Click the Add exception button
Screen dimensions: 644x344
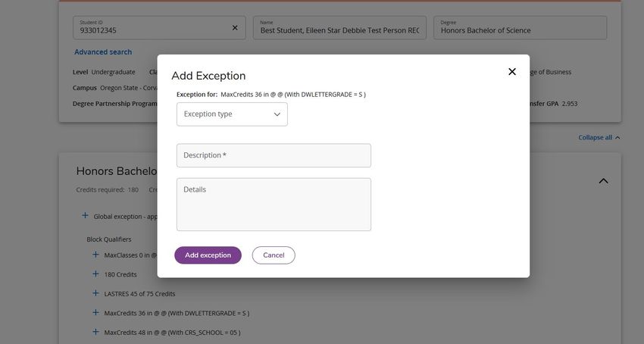pyautogui.click(x=208, y=255)
